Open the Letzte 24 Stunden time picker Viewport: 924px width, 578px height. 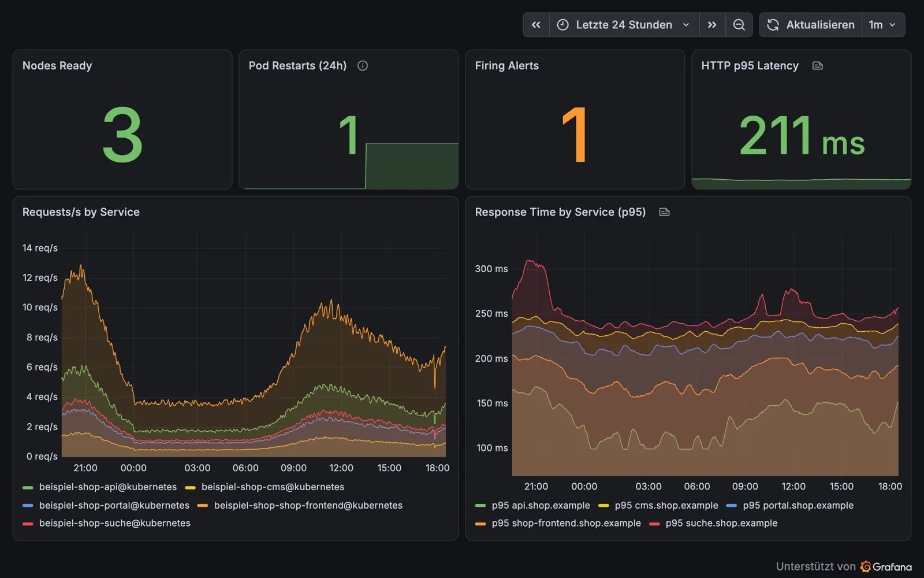tap(624, 25)
